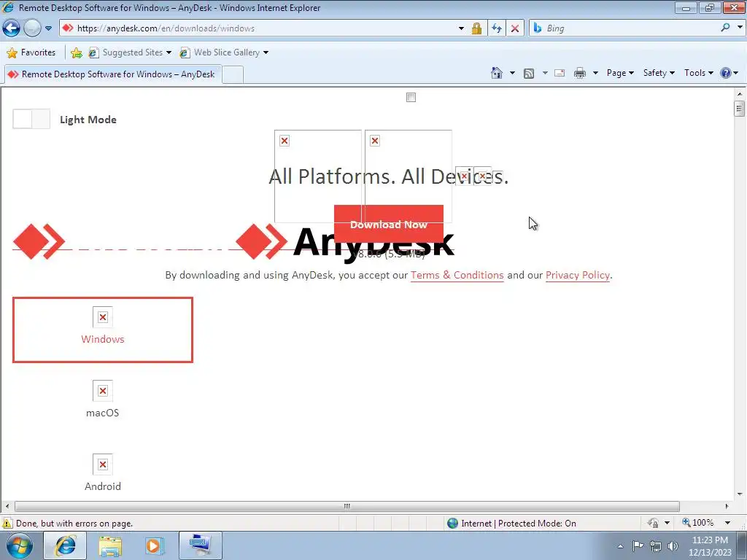
Task: Click the security lock icon in address bar
Action: (476, 28)
